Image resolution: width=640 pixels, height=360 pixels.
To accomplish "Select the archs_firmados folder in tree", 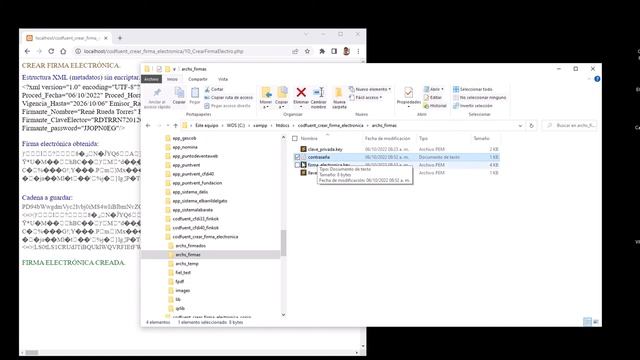I will pyautogui.click(x=190, y=246).
